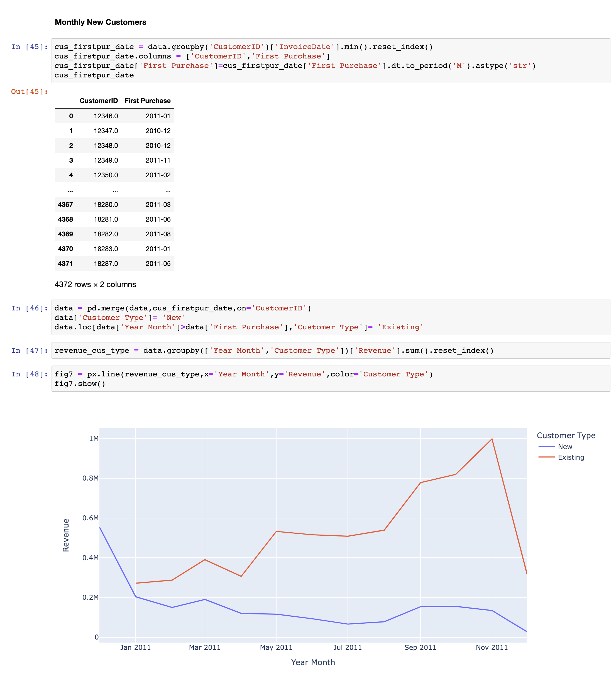Click the 'First Purchase' column header

pos(147,101)
